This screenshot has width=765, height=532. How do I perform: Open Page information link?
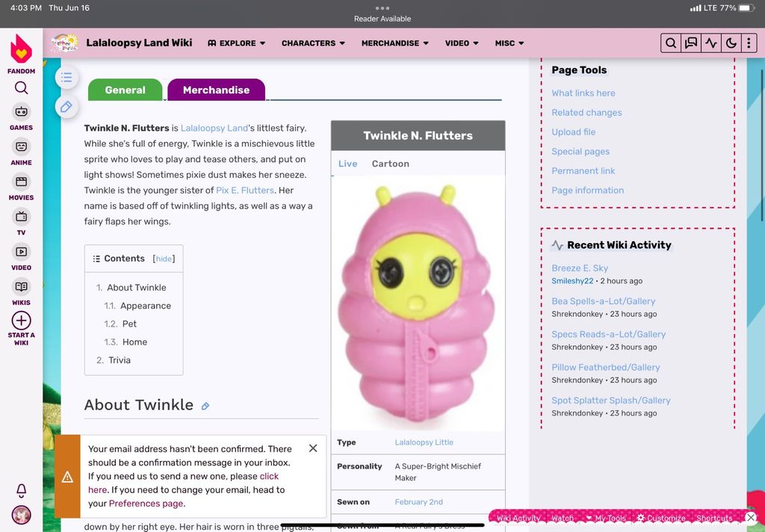pyautogui.click(x=587, y=191)
